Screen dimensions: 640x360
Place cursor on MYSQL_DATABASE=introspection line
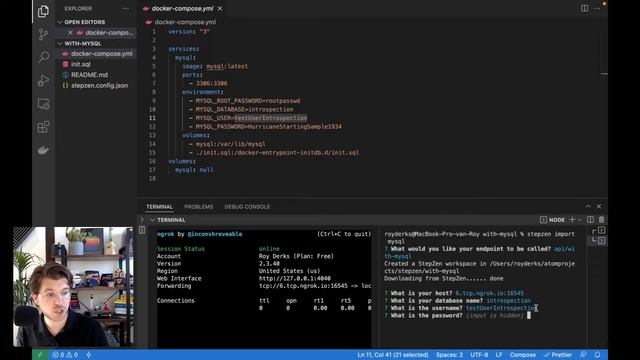click(x=244, y=109)
